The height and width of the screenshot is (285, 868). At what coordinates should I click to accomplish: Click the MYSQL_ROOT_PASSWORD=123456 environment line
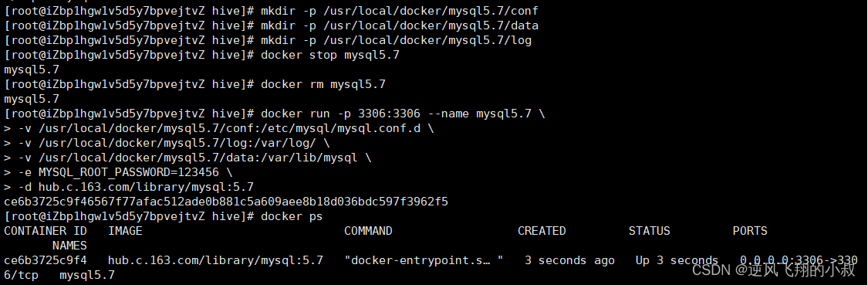point(118,172)
